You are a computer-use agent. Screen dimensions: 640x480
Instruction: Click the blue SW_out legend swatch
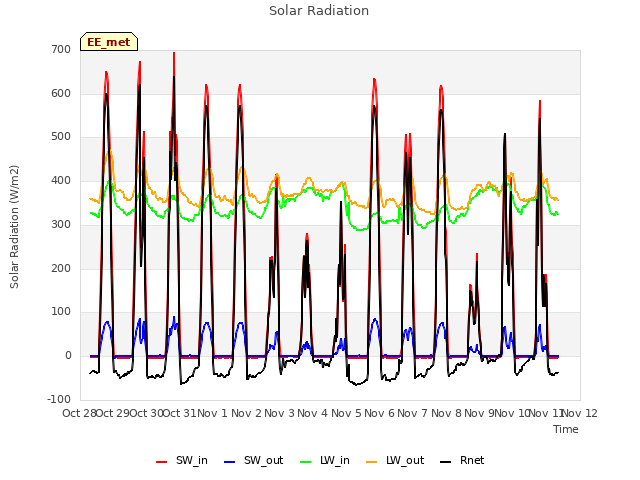point(230,462)
